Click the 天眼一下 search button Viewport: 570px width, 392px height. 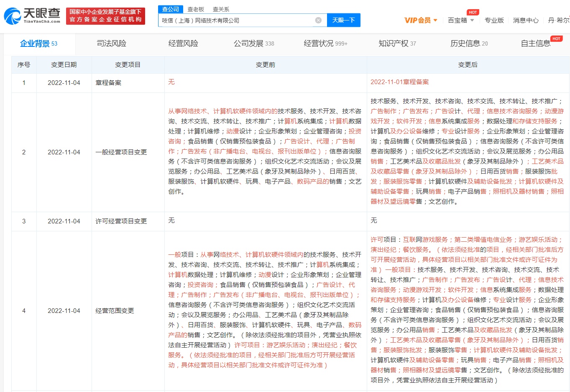click(x=343, y=20)
